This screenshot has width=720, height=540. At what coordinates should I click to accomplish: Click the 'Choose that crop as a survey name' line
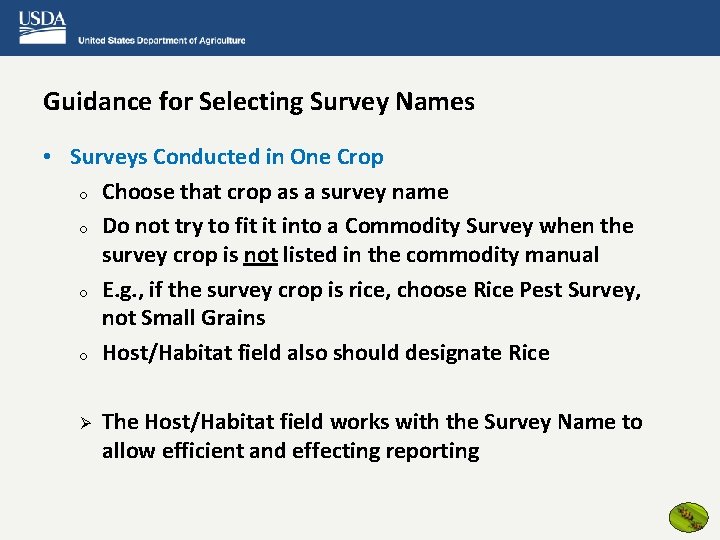click(275, 192)
